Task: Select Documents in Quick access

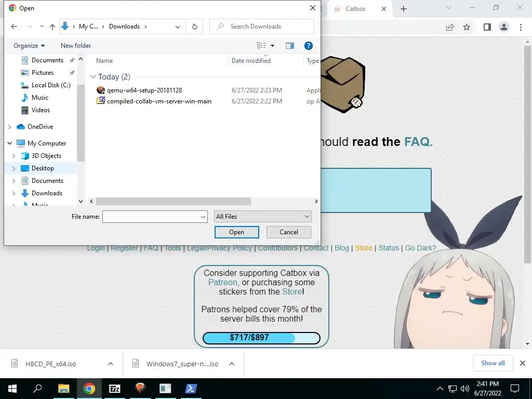Action: pos(47,60)
